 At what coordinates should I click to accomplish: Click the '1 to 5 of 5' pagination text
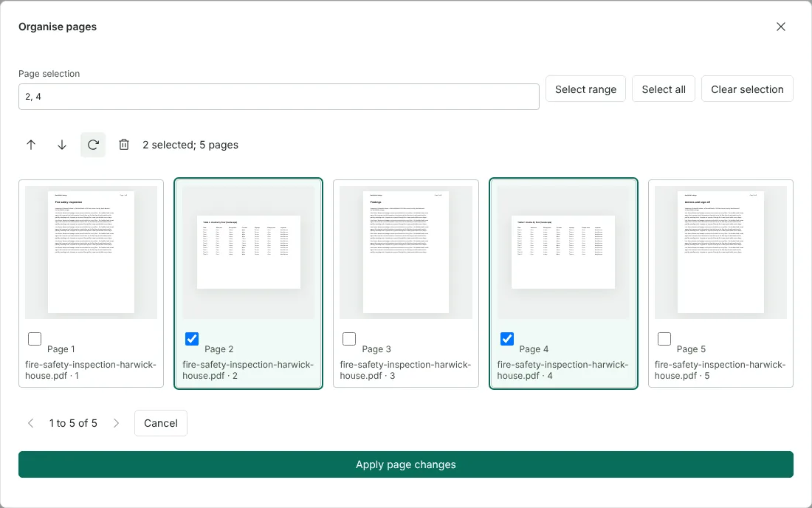pos(73,423)
